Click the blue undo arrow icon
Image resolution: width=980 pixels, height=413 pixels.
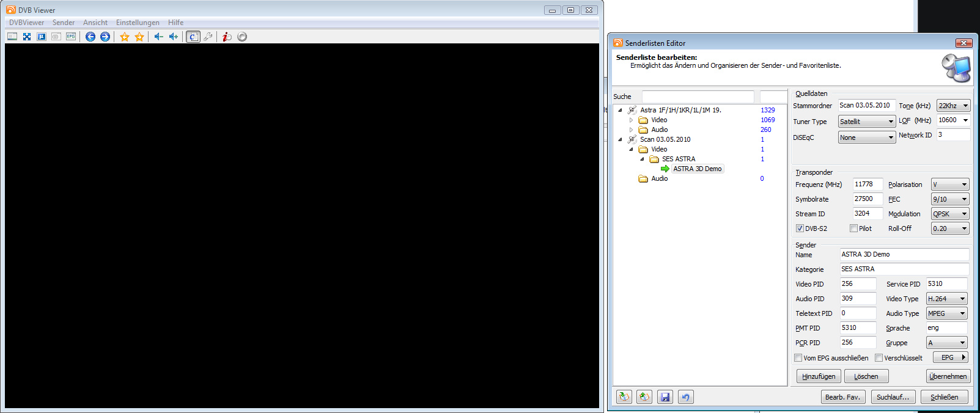[685, 397]
